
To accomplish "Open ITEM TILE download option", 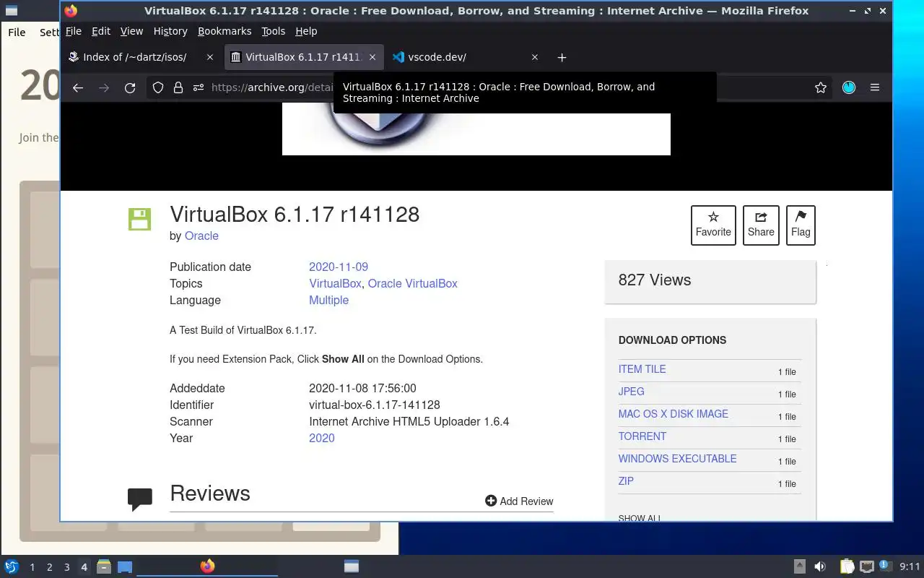I will coord(642,369).
